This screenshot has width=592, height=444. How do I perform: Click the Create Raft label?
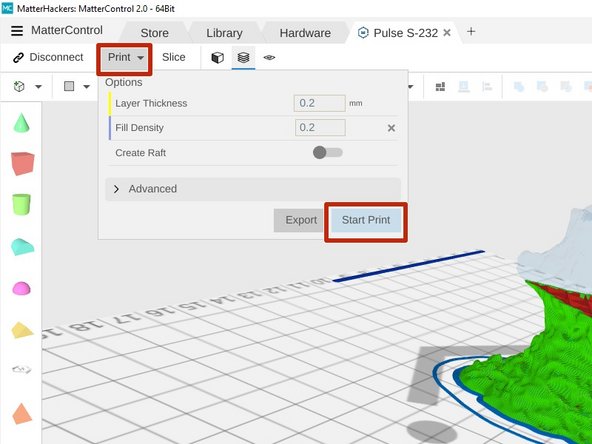click(140, 153)
